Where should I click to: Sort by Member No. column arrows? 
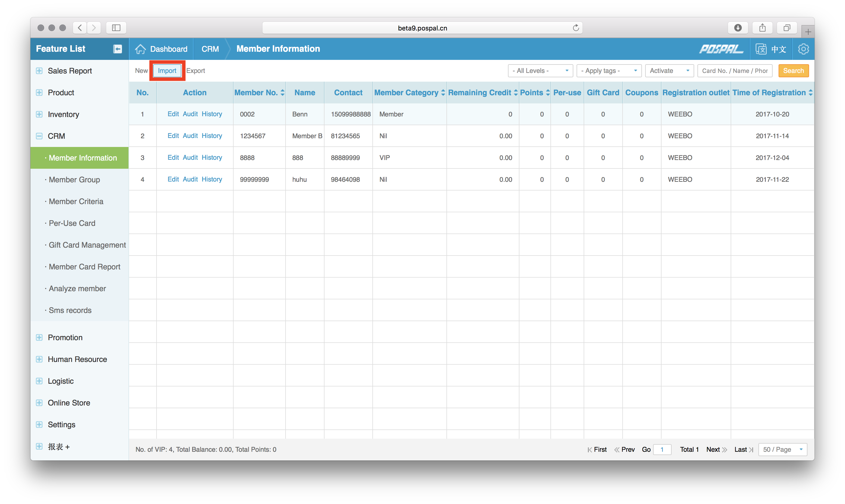click(282, 93)
